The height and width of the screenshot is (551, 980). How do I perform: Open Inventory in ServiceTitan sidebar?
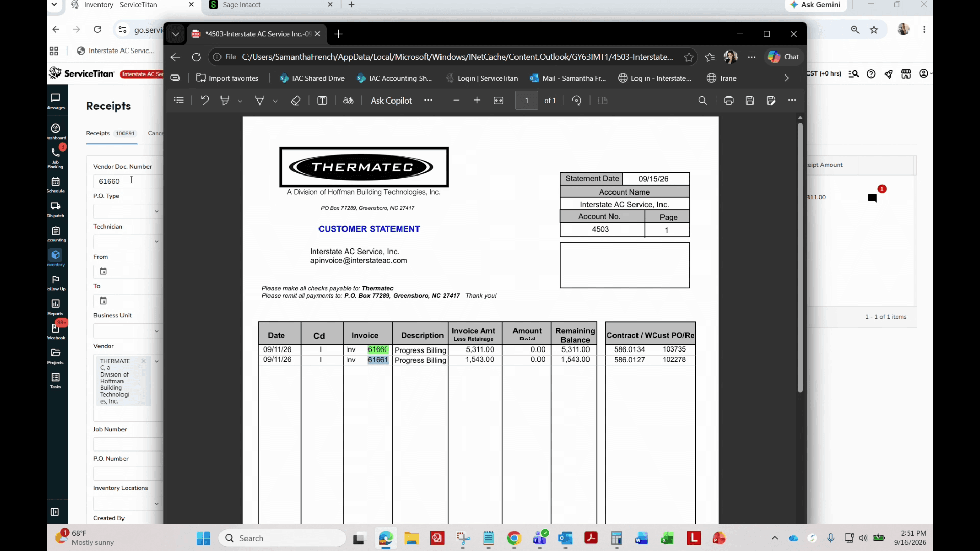tap(56, 258)
